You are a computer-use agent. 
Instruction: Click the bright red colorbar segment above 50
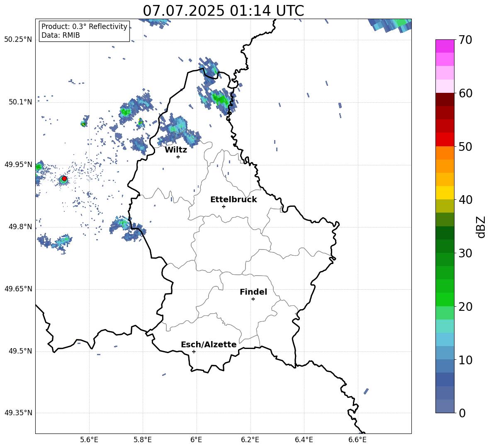pyautogui.click(x=445, y=140)
